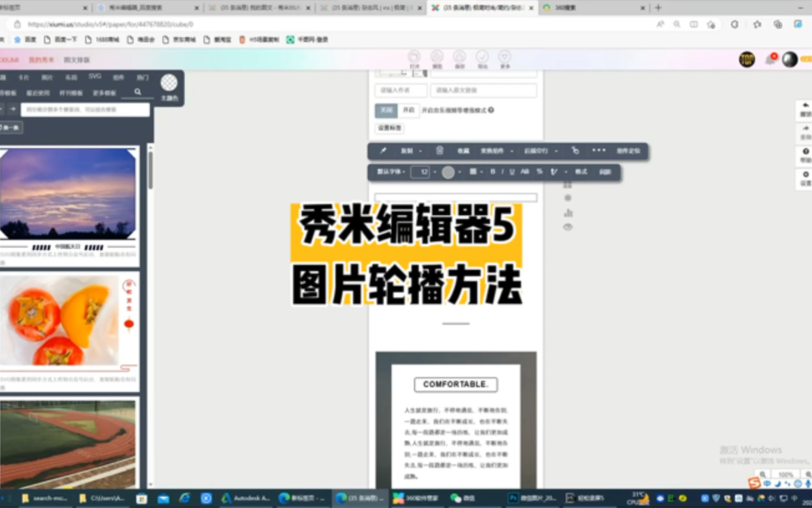Open the 图片 (images) tab

tap(47, 78)
